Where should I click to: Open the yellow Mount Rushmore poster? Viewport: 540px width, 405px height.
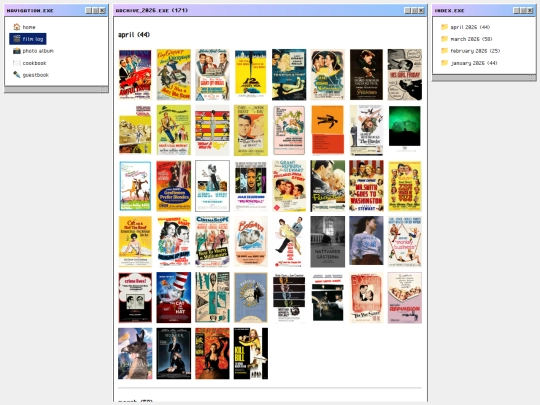pyautogui.click(x=135, y=130)
